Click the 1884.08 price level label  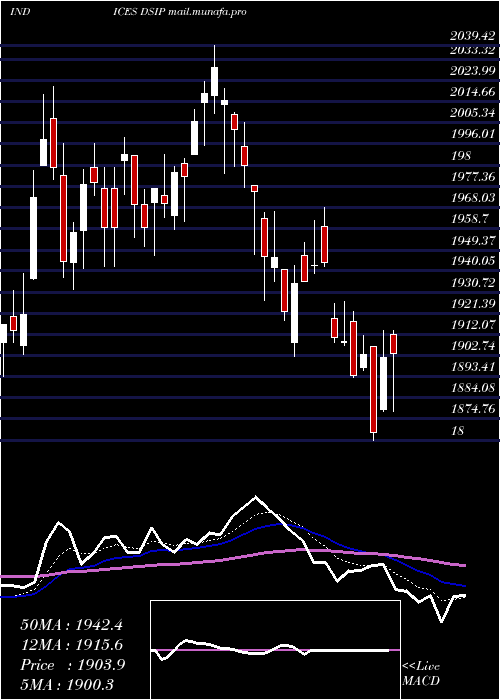(x=472, y=388)
